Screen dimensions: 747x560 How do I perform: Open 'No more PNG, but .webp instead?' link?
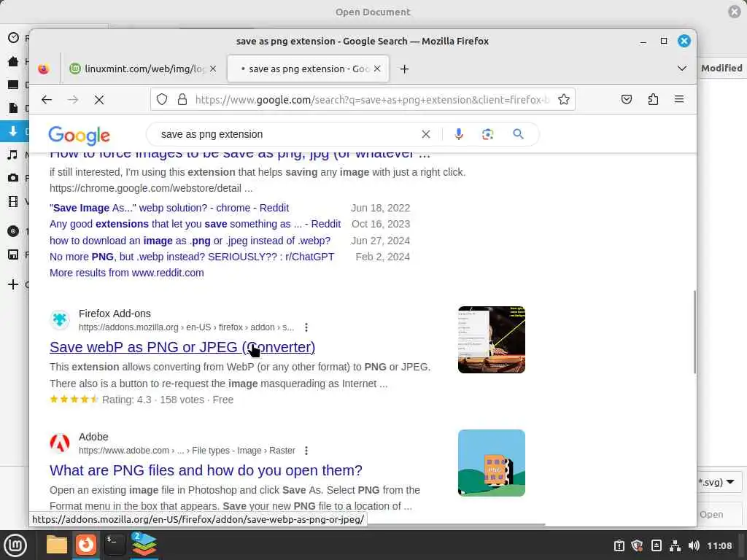[192, 257]
